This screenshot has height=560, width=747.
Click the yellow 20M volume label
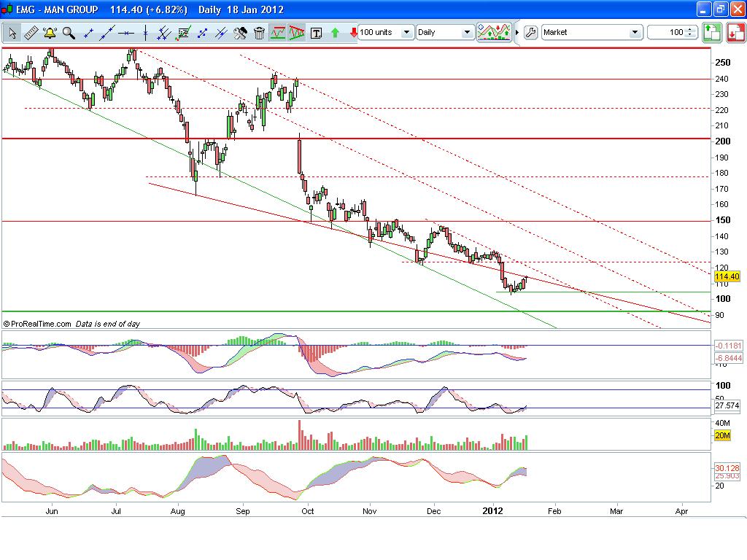point(722,436)
